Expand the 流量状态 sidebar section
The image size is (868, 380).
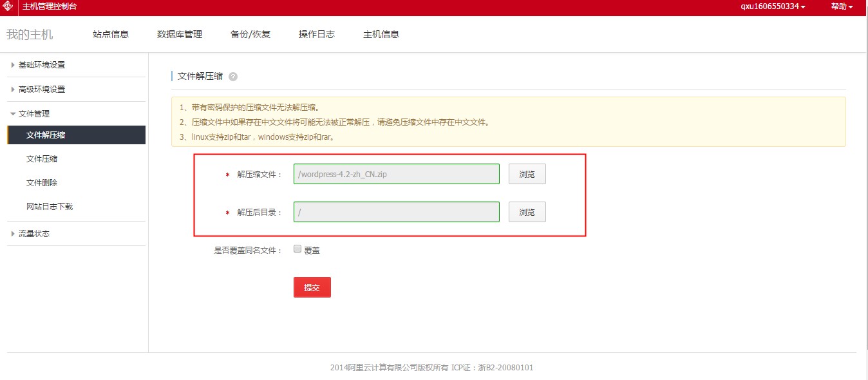pyautogui.click(x=34, y=234)
